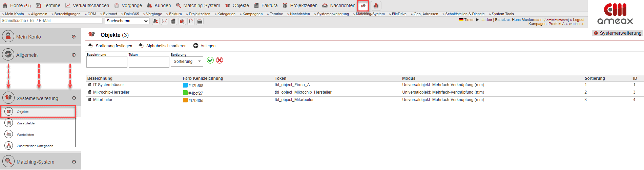
Task: Open the settings gears icon in top bar
Action: [363, 6]
